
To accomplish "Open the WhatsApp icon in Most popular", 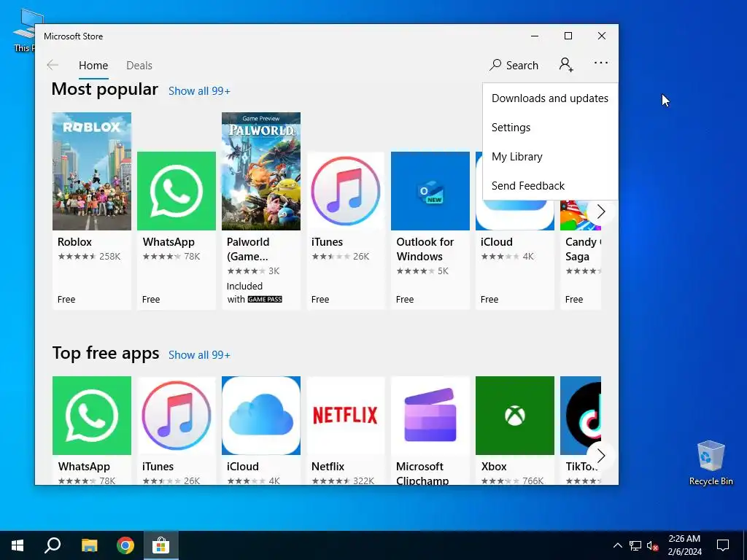I will (x=177, y=191).
